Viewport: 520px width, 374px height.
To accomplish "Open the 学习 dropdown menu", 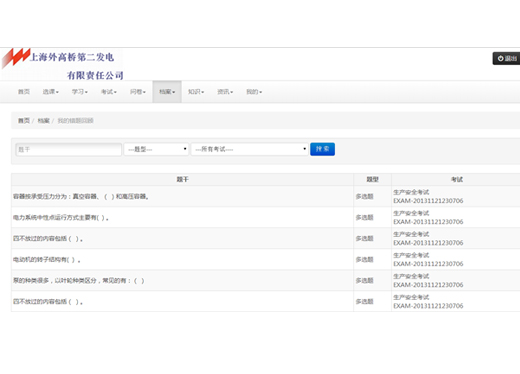I will (x=80, y=92).
